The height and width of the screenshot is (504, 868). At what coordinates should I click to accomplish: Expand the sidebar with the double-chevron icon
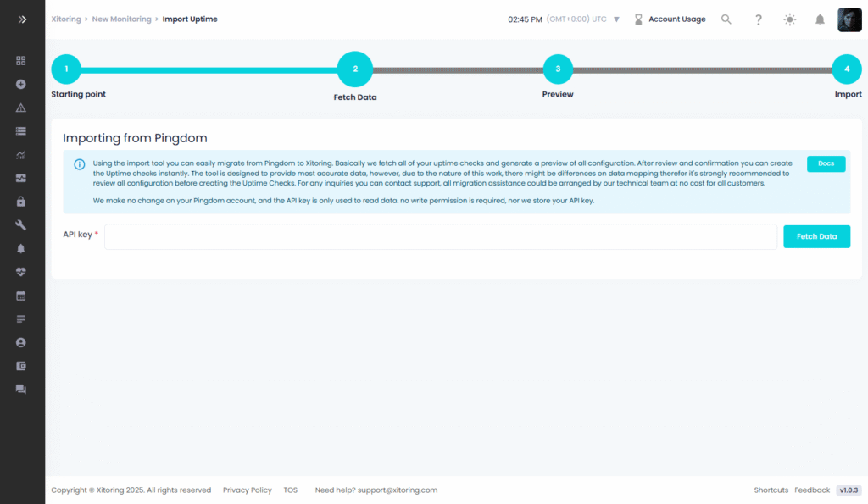click(22, 19)
